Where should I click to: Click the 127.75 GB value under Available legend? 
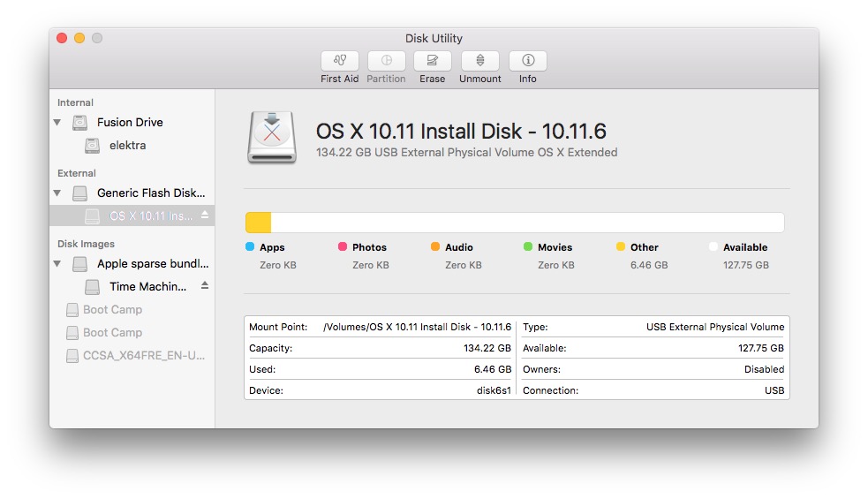click(745, 265)
